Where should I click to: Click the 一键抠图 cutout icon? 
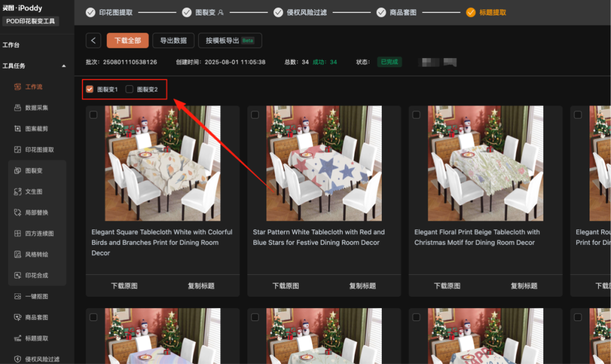point(18,296)
